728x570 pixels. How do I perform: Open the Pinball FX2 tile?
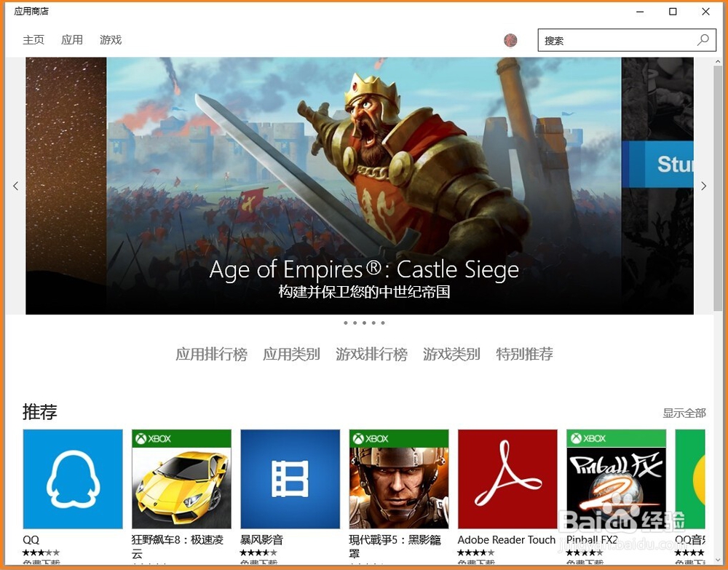(616, 479)
